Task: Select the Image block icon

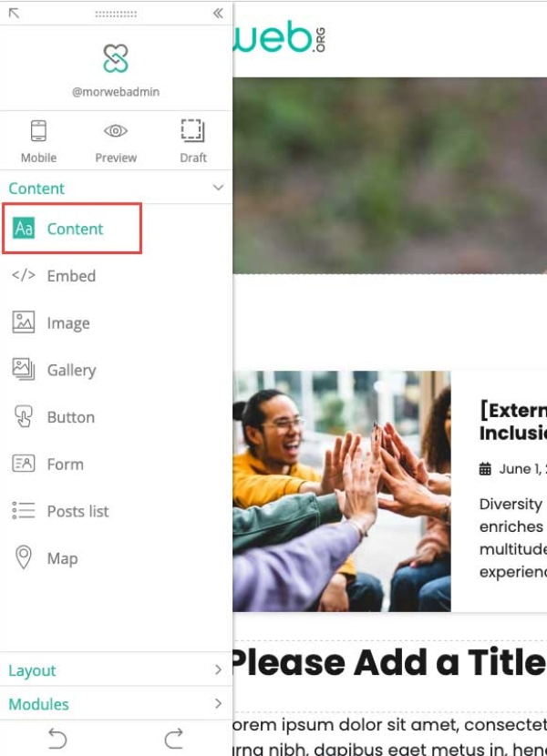Action: (x=24, y=322)
